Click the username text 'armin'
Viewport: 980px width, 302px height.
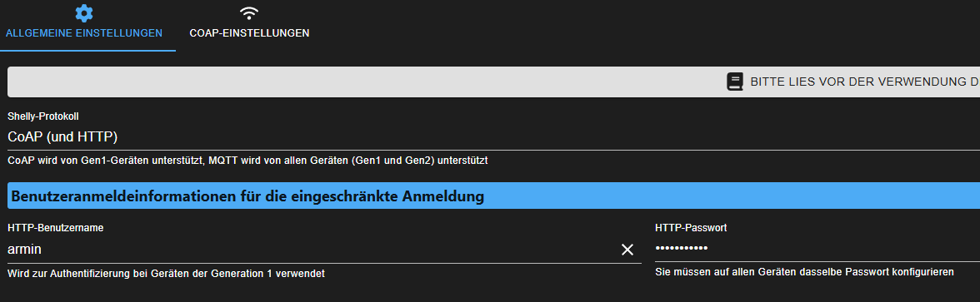(x=24, y=250)
